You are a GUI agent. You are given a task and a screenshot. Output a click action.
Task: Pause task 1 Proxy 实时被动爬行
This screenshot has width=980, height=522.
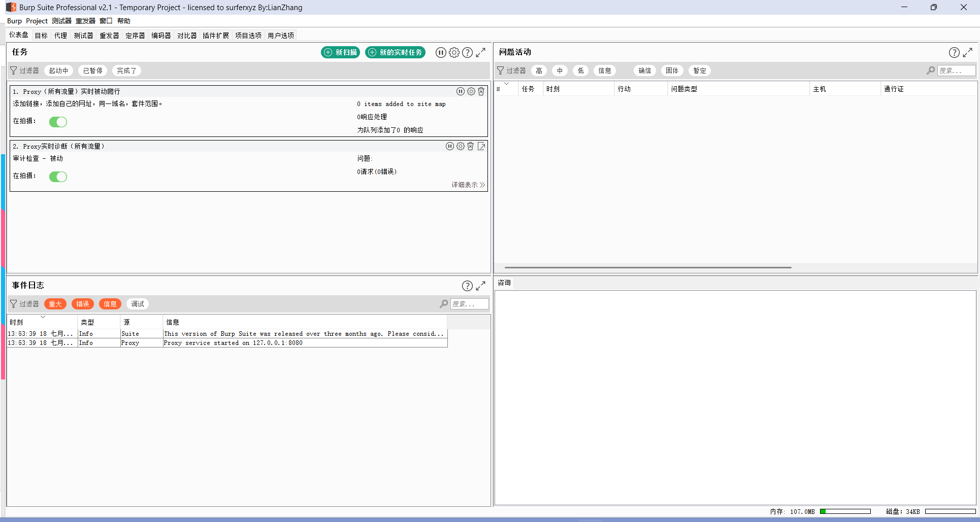(460, 91)
